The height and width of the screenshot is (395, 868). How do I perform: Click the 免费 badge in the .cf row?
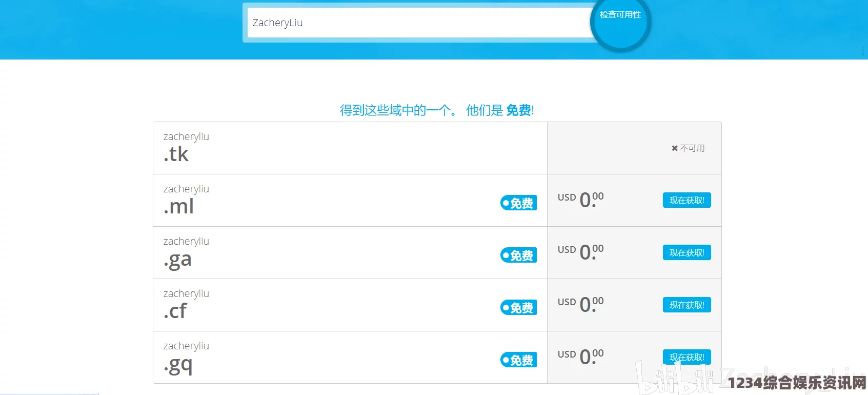click(x=518, y=308)
